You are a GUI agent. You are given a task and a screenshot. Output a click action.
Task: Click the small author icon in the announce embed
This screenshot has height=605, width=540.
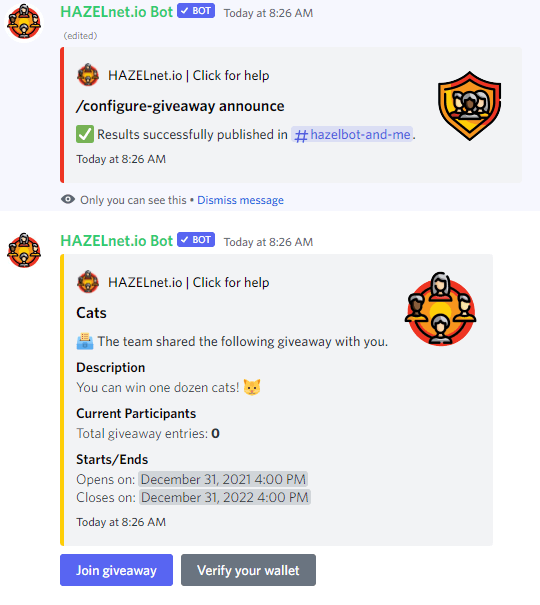pyautogui.click(x=88, y=75)
